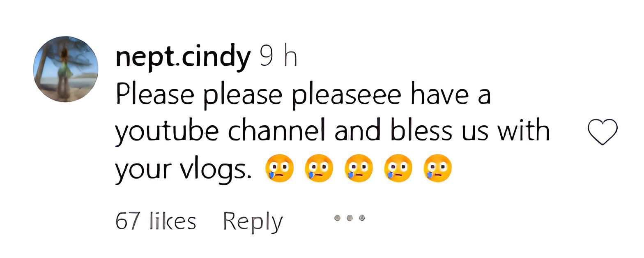This screenshot has height=258, width=644.
Task: View the 67 likes list
Action: pyautogui.click(x=156, y=222)
